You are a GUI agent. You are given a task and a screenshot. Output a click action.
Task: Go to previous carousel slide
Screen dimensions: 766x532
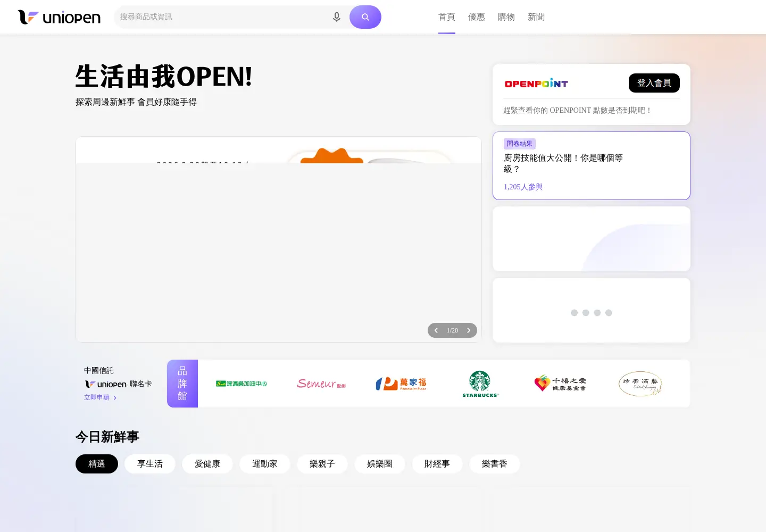(x=436, y=330)
